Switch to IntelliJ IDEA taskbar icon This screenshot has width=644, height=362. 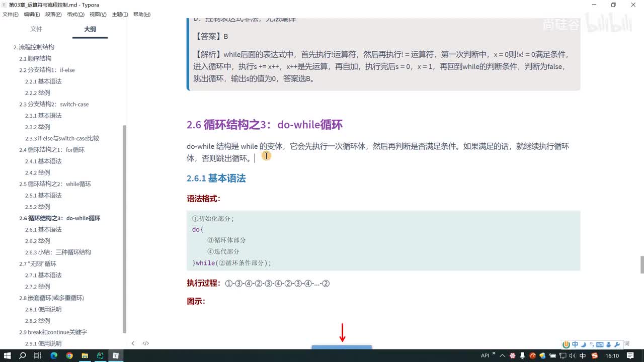(100, 355)
